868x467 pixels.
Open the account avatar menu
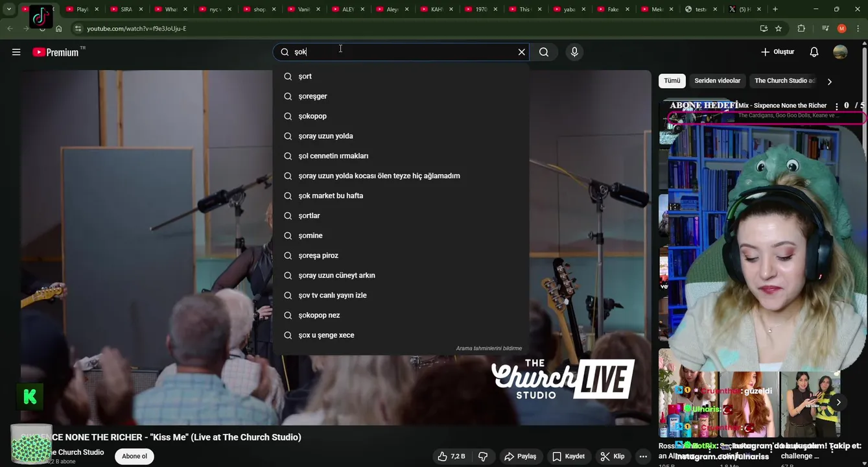[x=840, y=52]
